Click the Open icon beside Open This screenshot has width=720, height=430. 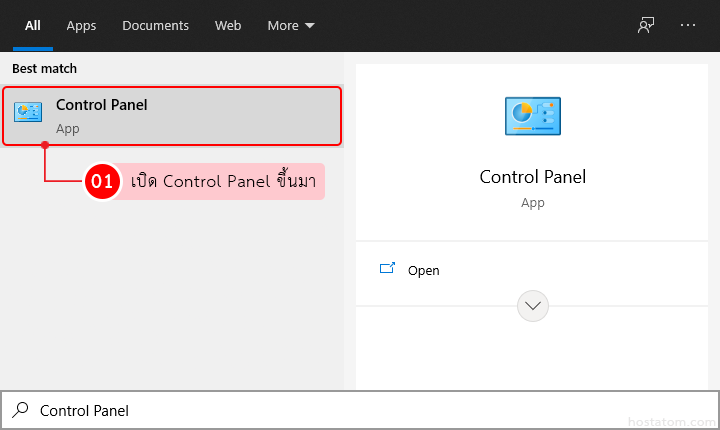(x=388, y=269)
